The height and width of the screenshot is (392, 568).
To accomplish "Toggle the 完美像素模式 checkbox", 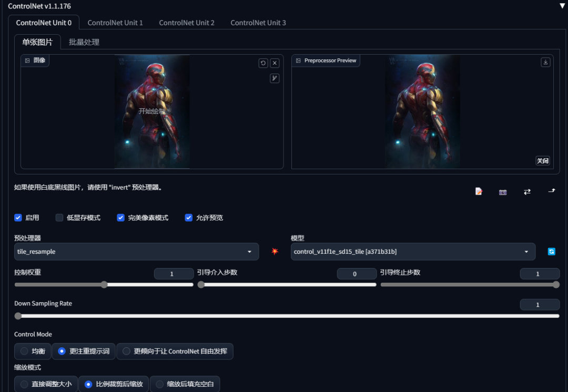I will click(120, 218).
